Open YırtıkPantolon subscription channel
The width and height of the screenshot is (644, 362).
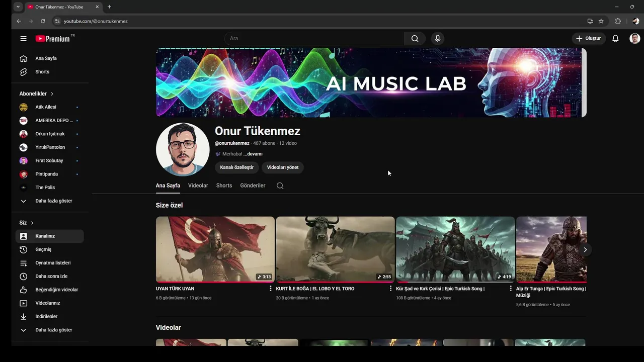(x=49, y=147)
